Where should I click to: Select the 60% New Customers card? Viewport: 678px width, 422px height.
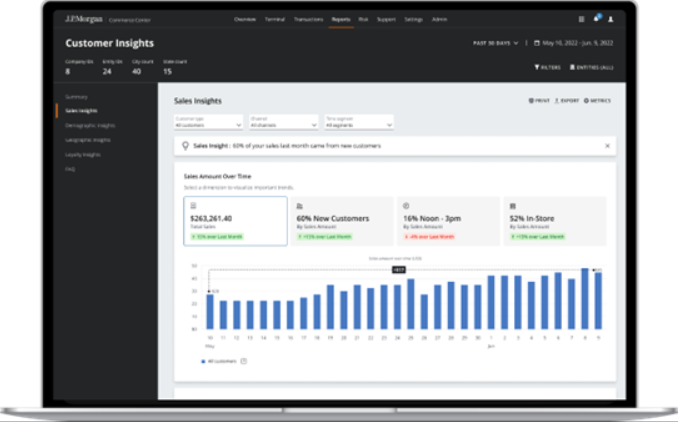pos(342,221)
